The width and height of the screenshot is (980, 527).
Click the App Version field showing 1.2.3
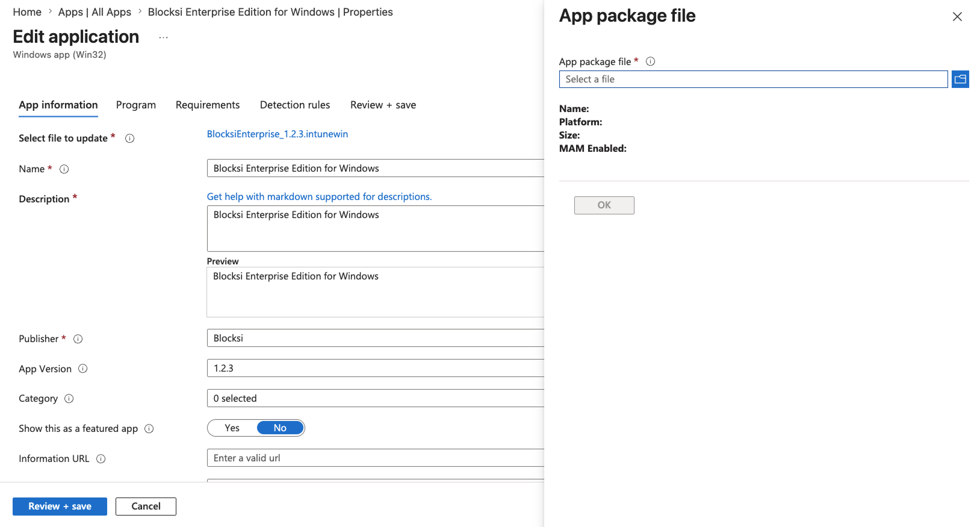pyautogui.click(x=376, y=368)
